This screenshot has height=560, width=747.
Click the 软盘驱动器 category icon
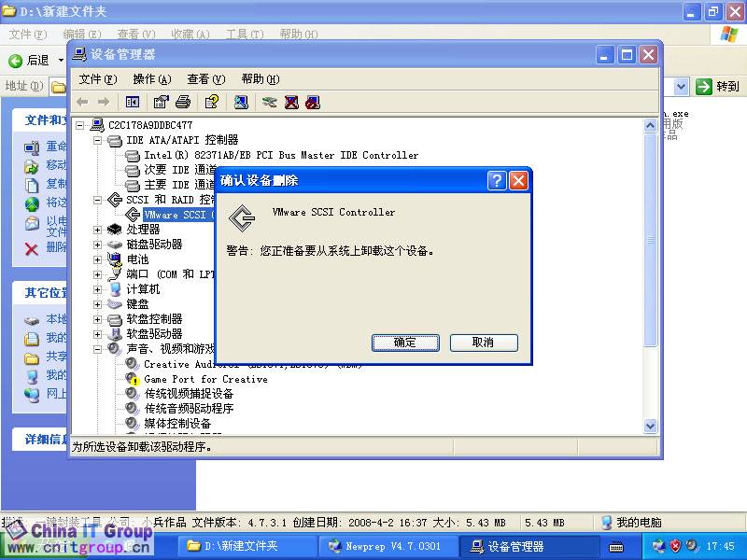[x=114, y=334]
